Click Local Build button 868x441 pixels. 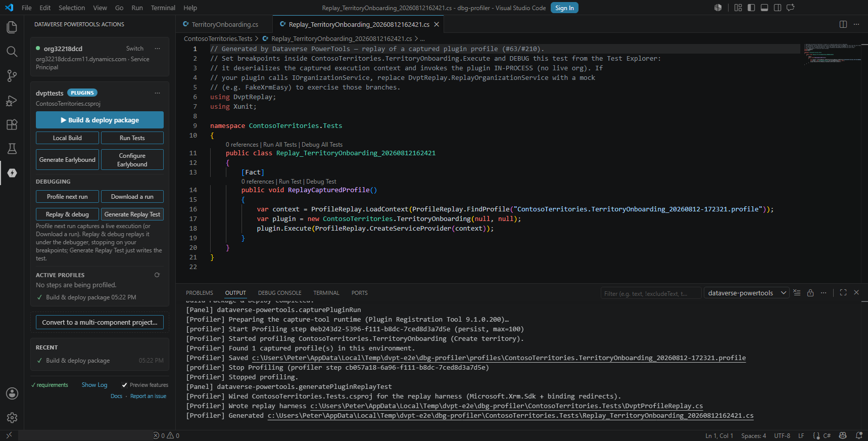tap(67, 138)
